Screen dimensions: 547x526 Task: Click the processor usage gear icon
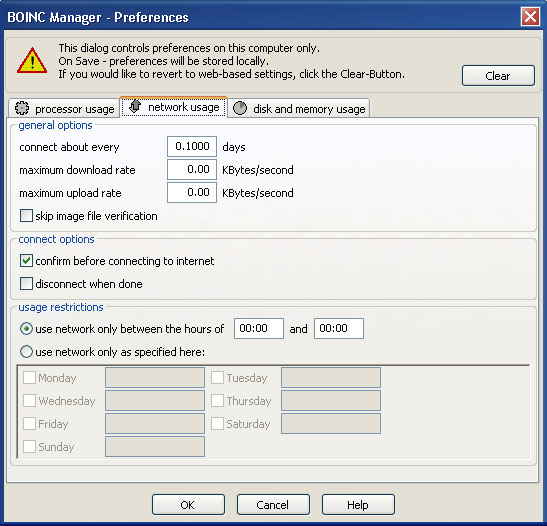pos(22,108)
